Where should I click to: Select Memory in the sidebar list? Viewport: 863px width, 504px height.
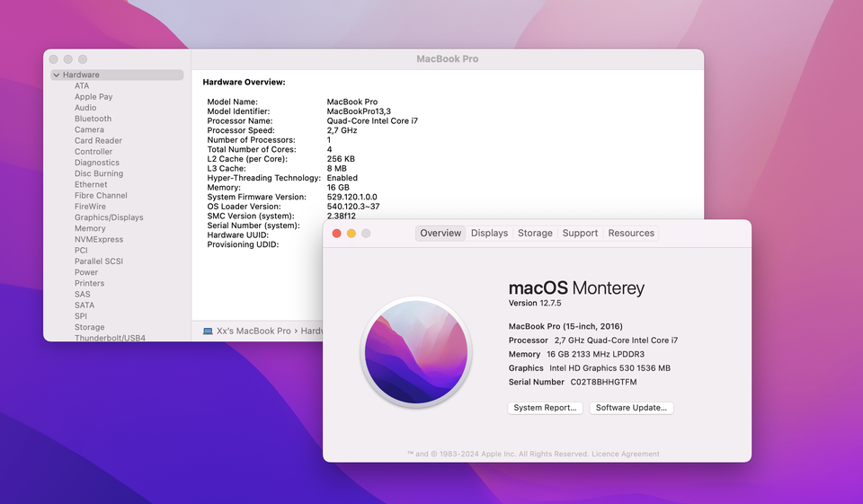[x=90, y=228]
